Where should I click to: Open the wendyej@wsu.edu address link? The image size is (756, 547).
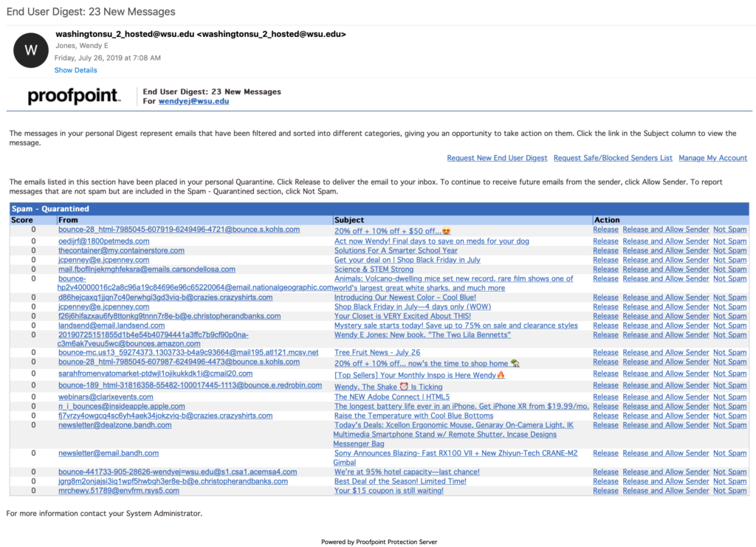193,101
